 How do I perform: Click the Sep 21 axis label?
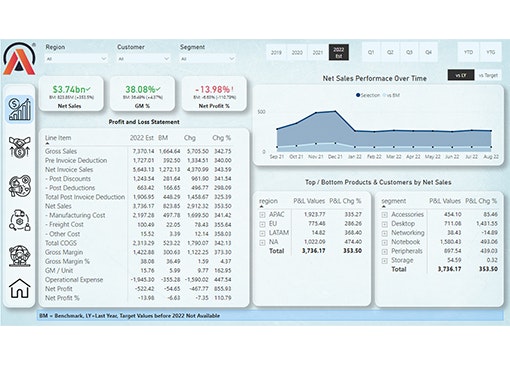tap(277, 157)
